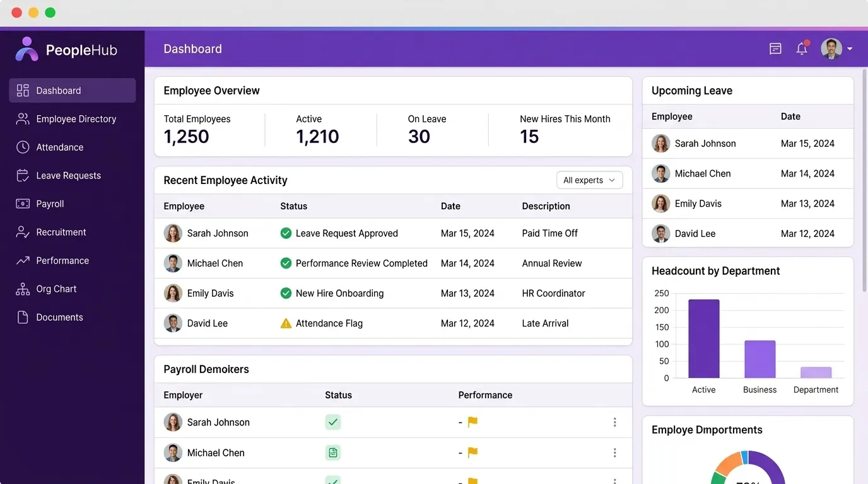This screenshot has height=484, width=868.
Task: Click Sarah Johnson's avatar in Recent Employee Activity
Action: click(173, 233)
